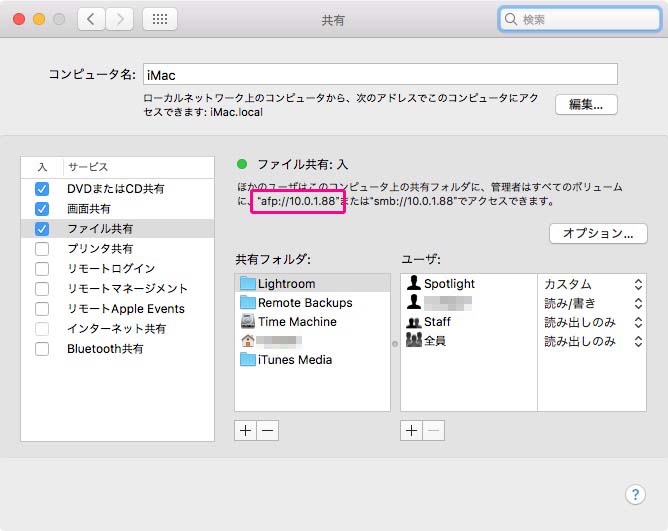The height and width of the screenshot is (531, 668).
Task: Select the リモートApple Events service row
Action: [x=118, y=309]
